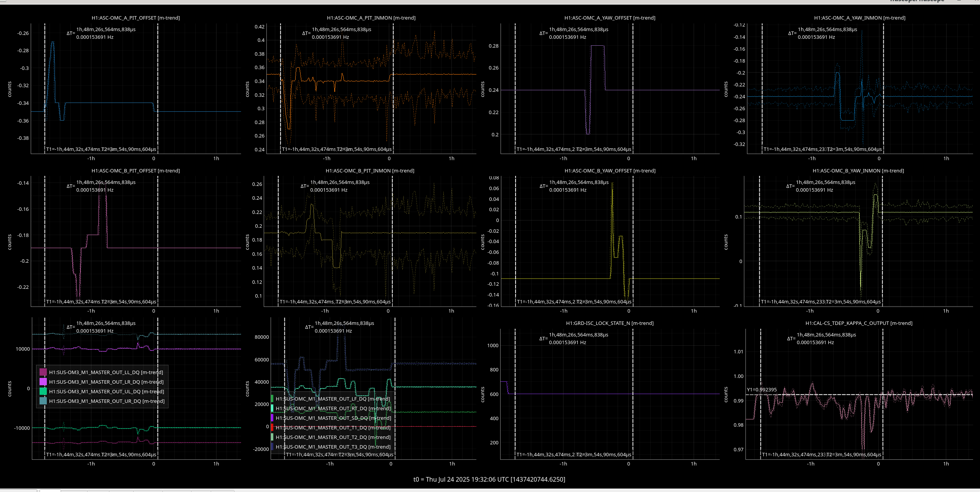Click the 0.28 y-axis tick in A_YAW_OFFSET plot
980x492 pixels.
tap(494, 46)
